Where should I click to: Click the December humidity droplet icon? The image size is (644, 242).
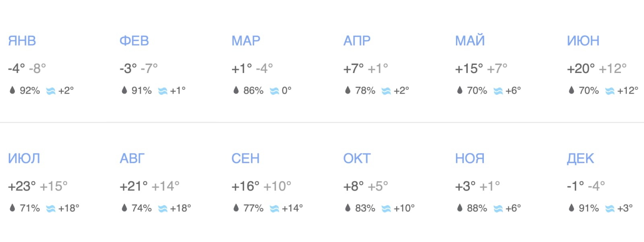click(x=572, y=208)
